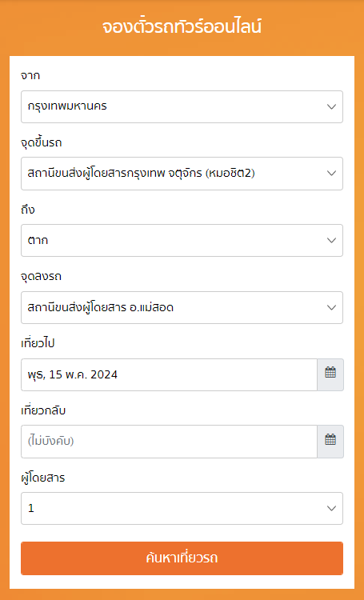Click the จองตั๋วรถทัวร์ออนไลน์ header title

point(182,27)
